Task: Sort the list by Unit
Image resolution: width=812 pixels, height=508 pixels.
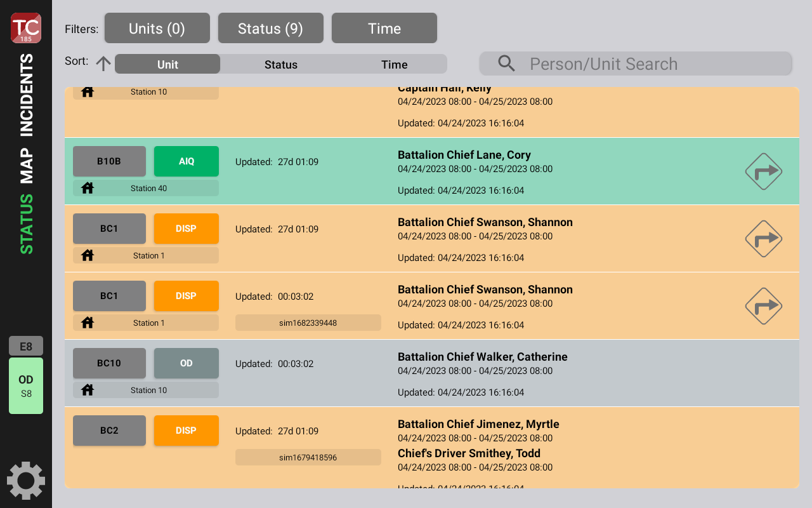Action: click(x=167, y=64)
